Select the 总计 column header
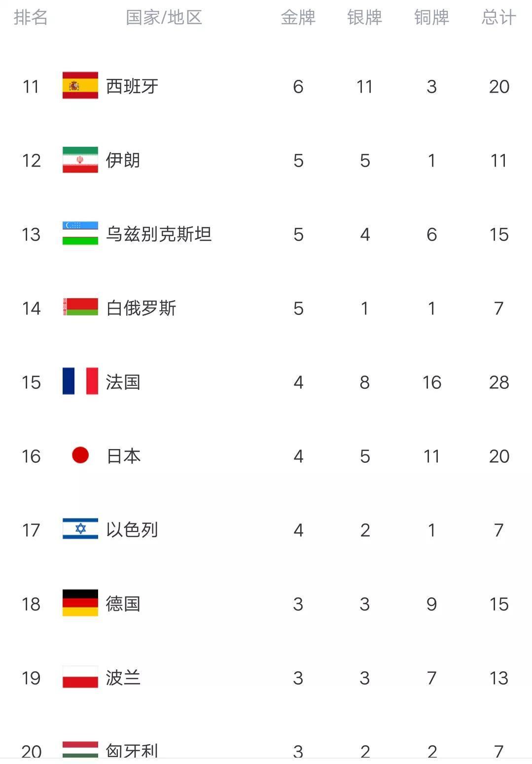Image resolution: width=532 pixels, height=764 pixels. tap(498, 18)
